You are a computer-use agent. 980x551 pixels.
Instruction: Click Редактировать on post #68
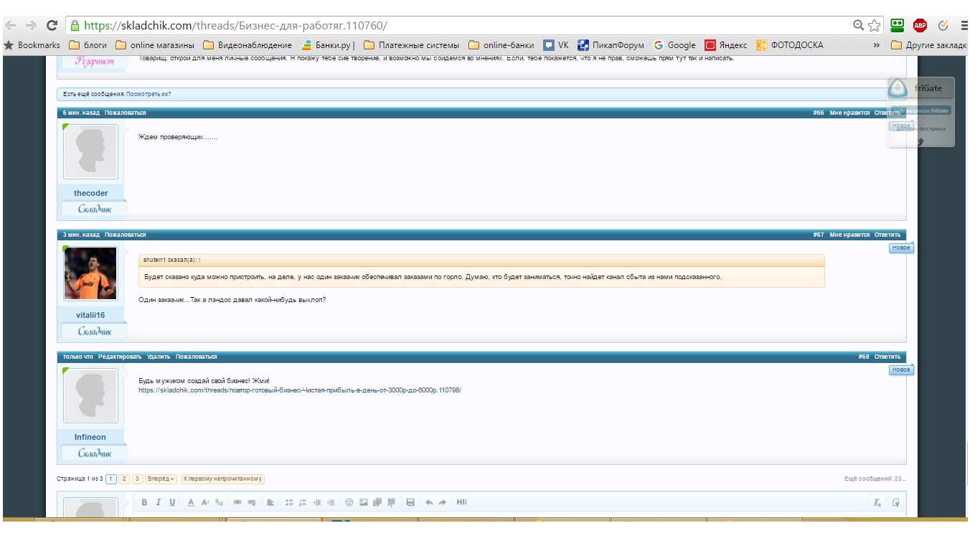120,357
